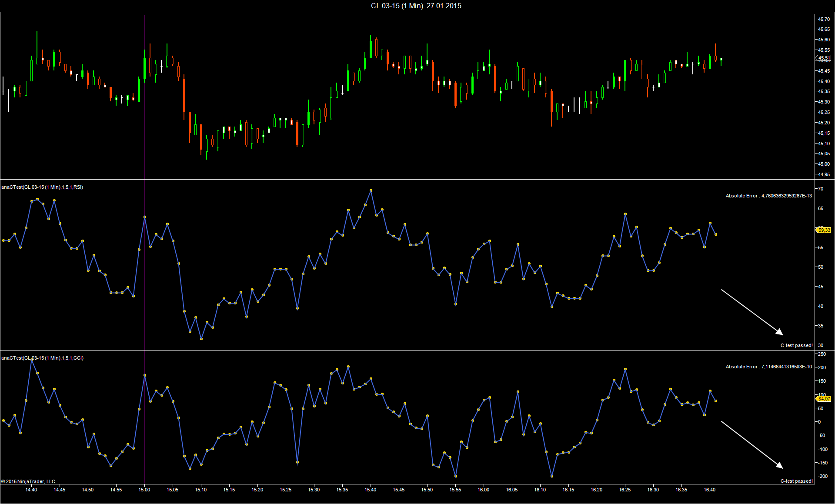
Task: Click the RSI axis label 70
Action: point(821,189)
